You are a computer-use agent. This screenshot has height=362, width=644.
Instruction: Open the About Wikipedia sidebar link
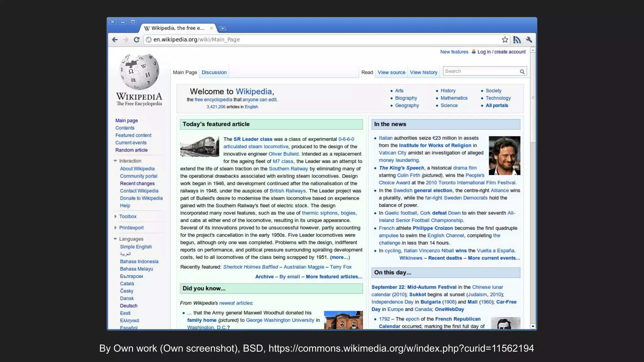click(137, 169)
